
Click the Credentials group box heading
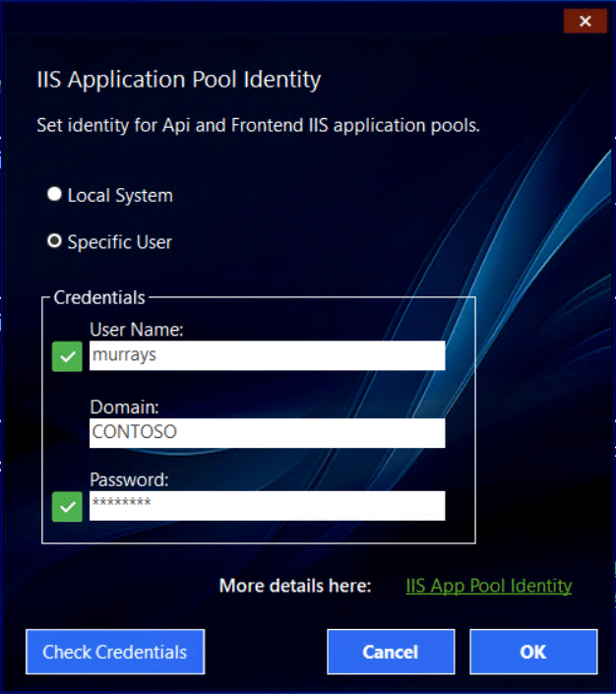tap(99, 297)
